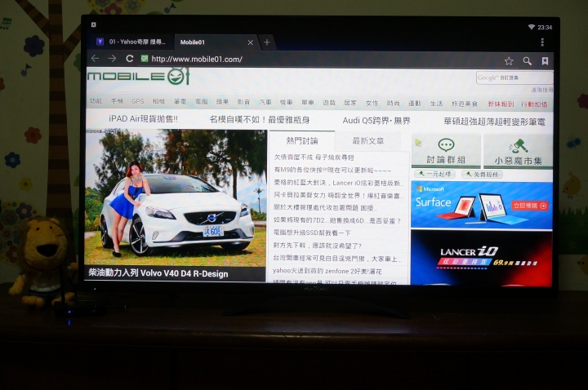Click the 免費服務 button
Image resolution: width=588 pixels, height=390 pixels.
tap(483, 175)
